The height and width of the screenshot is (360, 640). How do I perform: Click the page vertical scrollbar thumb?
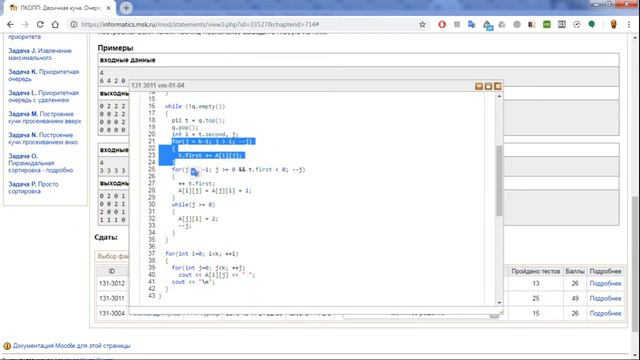click(x=635, y=263)
